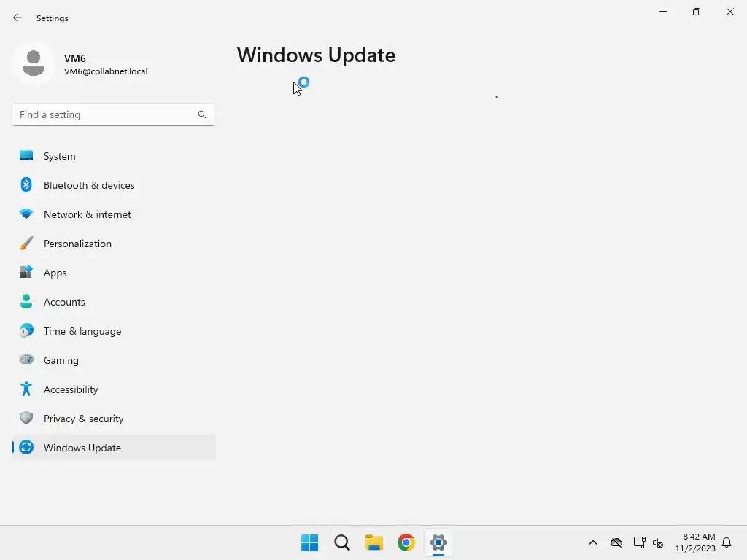Click the Gaming controller icon
Screen dimensions: 747x560
pyautogui.click(x=26, y=359)
